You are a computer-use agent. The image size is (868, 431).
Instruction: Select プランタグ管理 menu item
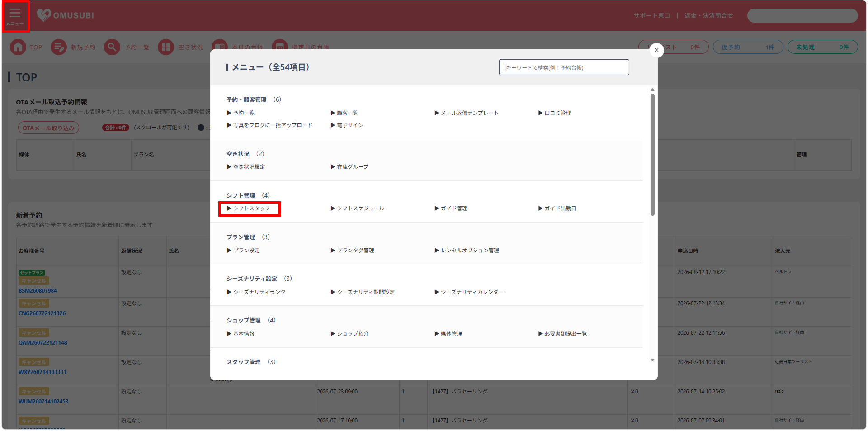pos(353,251)
